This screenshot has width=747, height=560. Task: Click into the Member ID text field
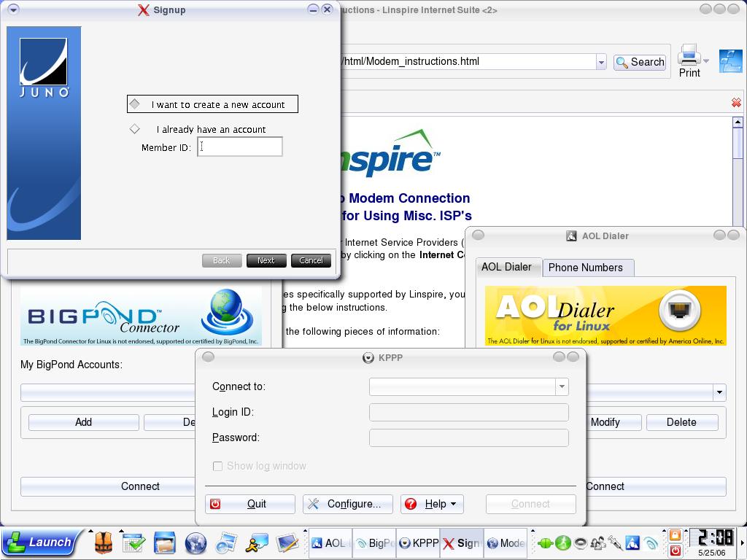239,147
